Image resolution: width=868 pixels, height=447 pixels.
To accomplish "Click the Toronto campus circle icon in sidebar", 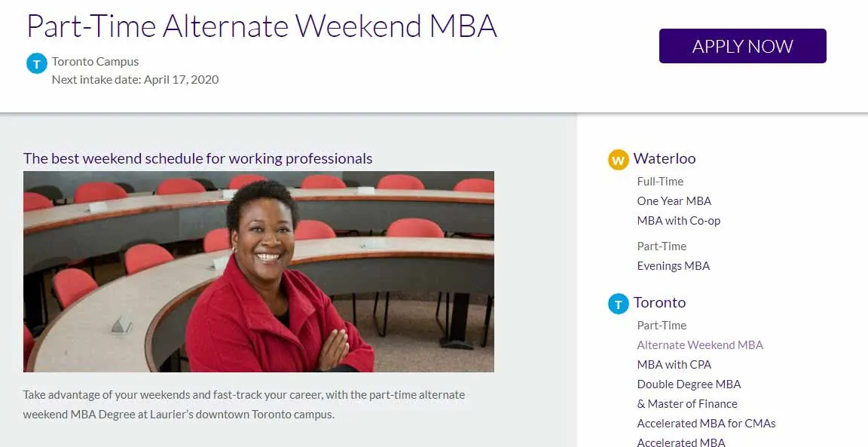I will click(x=617, y=303).
